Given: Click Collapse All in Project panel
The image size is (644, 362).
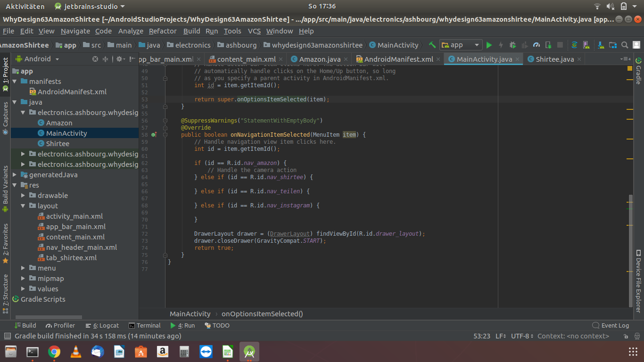Looking at the screenshot, I should click(106, 59).
